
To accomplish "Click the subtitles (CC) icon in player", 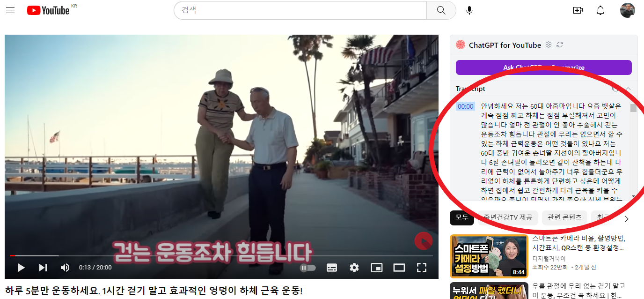I will pyautogui.click(x=332, y=267).
